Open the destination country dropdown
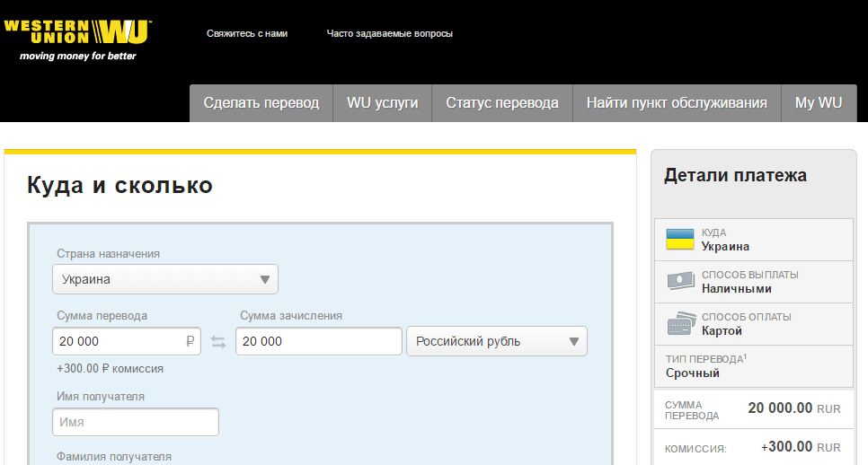Viewport: 868px width, 465px height. coord(164,279)
